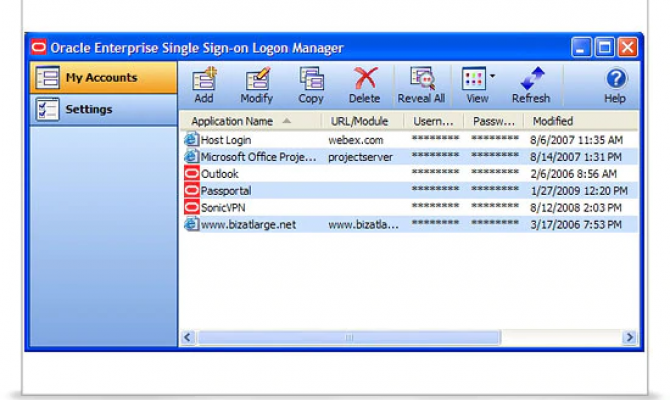Click the Copy toolbar icon
Viewport: 670px width, 400px height.
(x=311, y=79)
